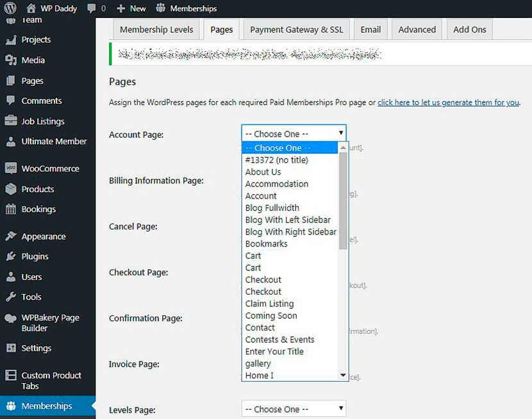This screenshot has width=532, height=419.
Task: Click the WooCommerce sidebar icon
Action: [11, 168]
